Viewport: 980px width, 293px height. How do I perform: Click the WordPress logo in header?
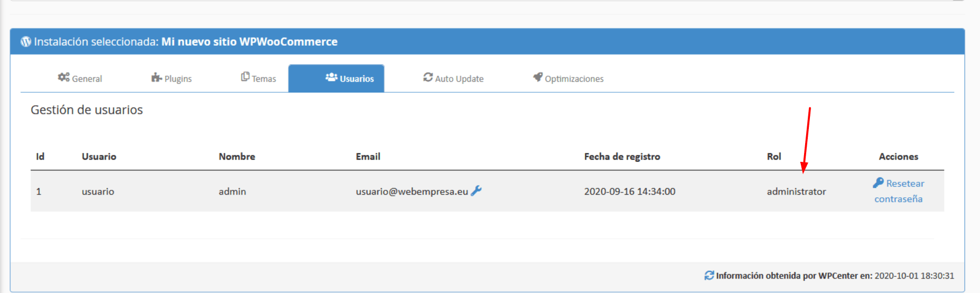(26, 41)
